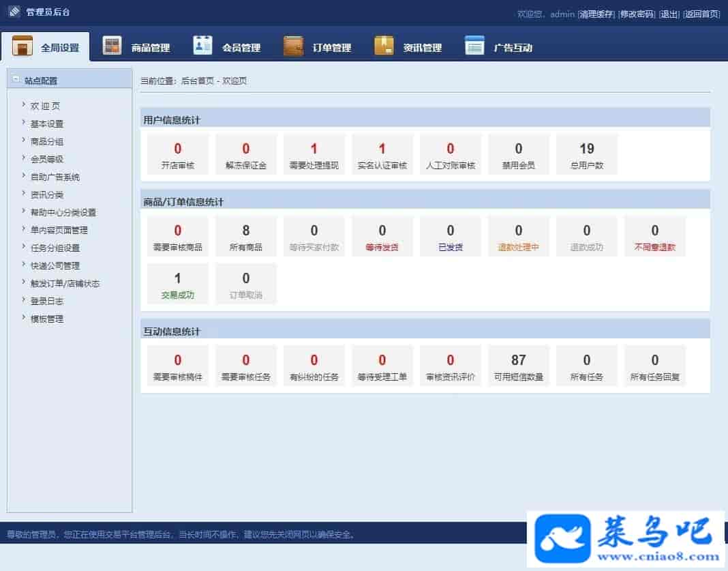Click the 已发货 stat card
This screenshot has width=728, height=571.
tap(451, 237)
